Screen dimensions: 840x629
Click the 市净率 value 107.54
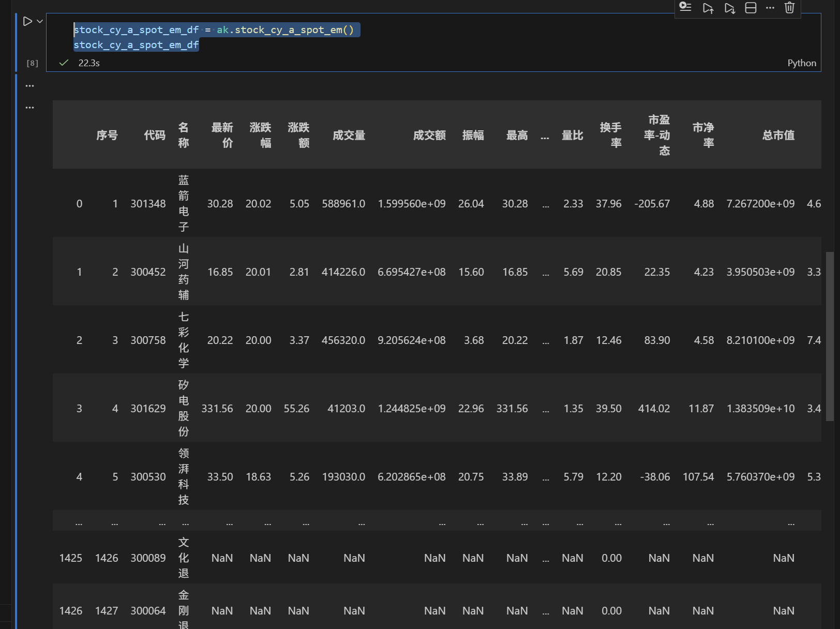(x=698, y=477)
